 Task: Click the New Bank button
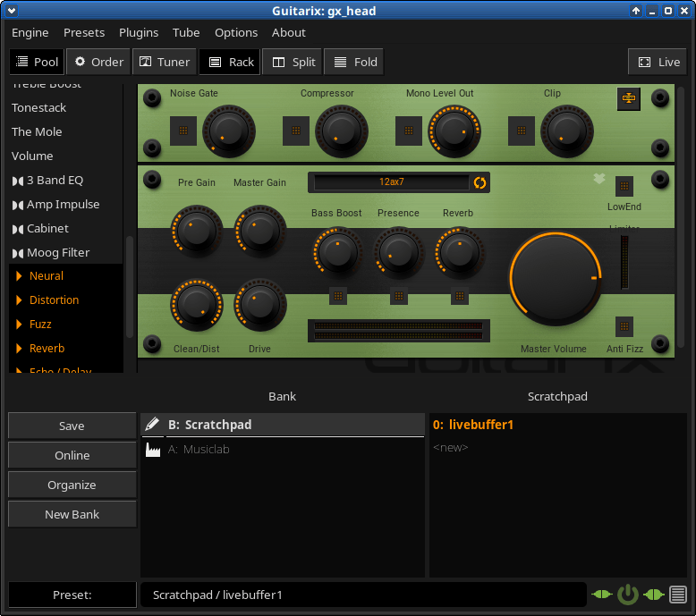point(72,514)
